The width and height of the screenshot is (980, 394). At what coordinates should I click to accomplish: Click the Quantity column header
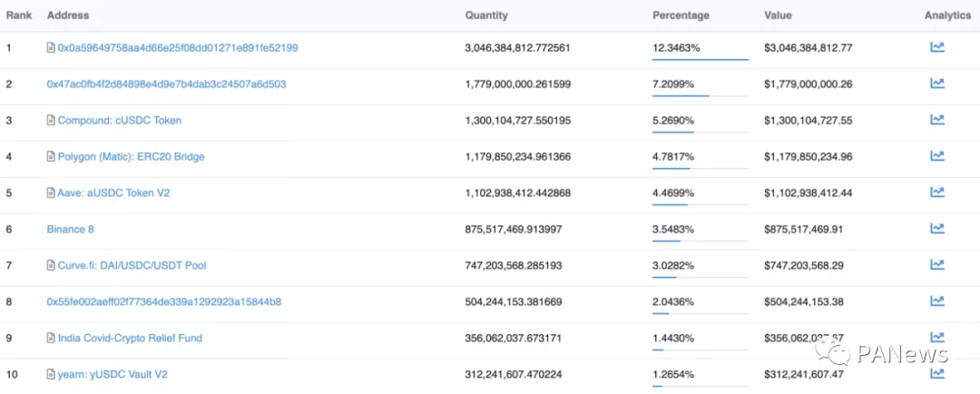(486, 15)
